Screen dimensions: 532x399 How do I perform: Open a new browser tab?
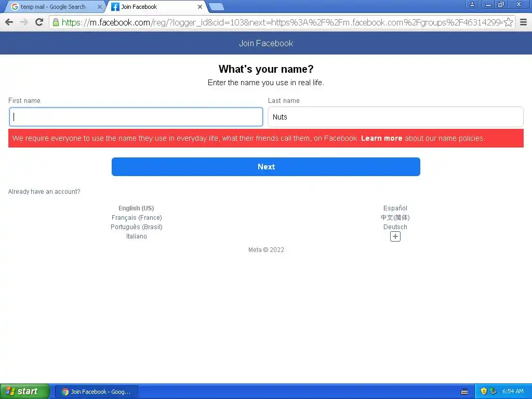(x=217, y=7)
